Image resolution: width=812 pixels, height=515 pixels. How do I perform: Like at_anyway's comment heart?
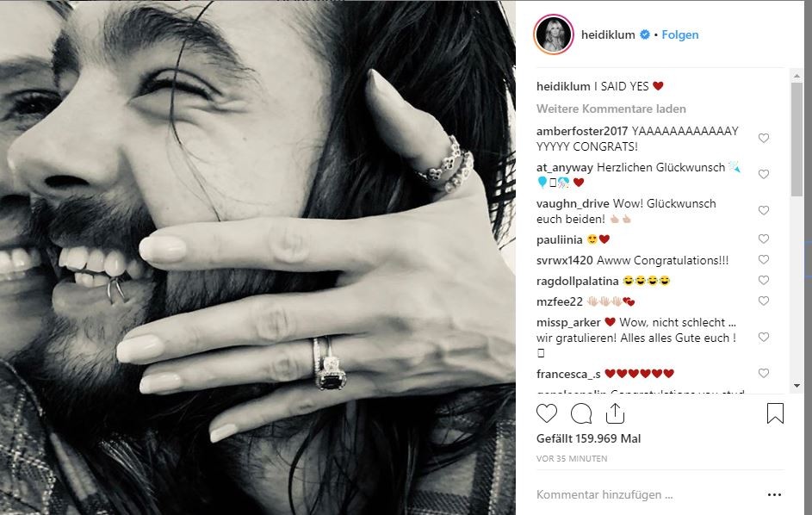point(763,174)
